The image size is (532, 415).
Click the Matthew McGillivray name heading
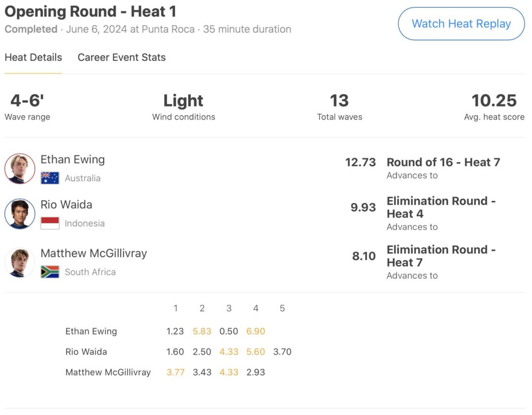(93, 253)
